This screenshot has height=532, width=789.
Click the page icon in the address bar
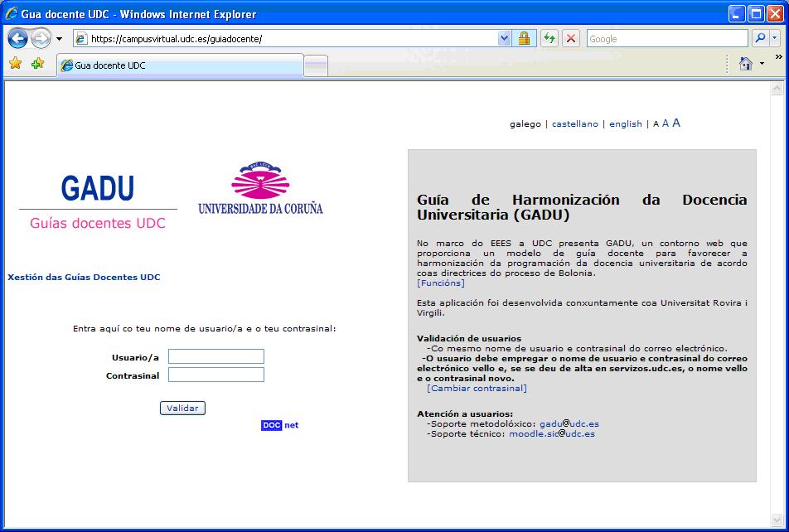(x=81, y=39)
